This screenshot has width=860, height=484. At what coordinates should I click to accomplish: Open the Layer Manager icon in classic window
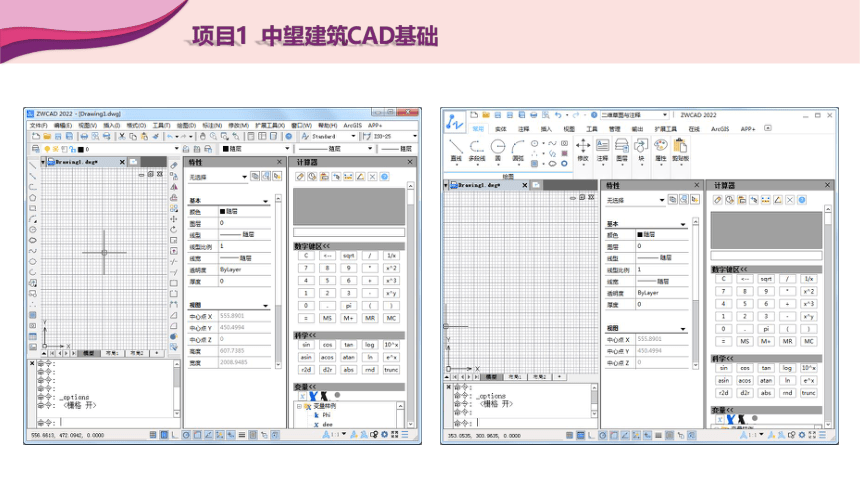[36, 149]
